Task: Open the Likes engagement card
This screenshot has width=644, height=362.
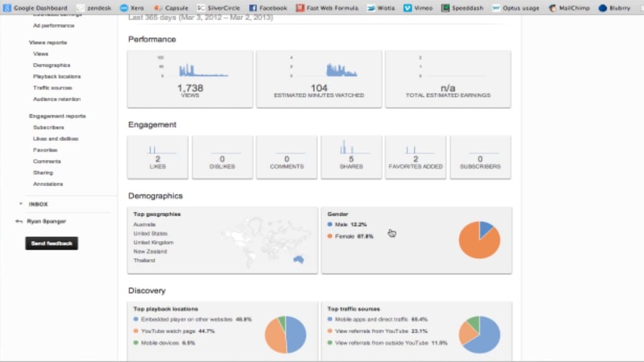Action: (158, 158)
